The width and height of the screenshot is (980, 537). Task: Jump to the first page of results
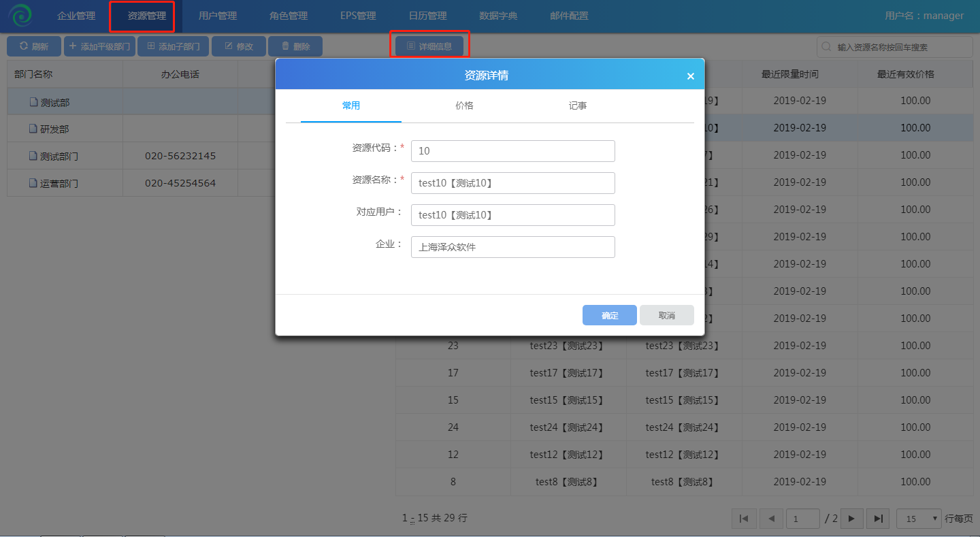744,519
